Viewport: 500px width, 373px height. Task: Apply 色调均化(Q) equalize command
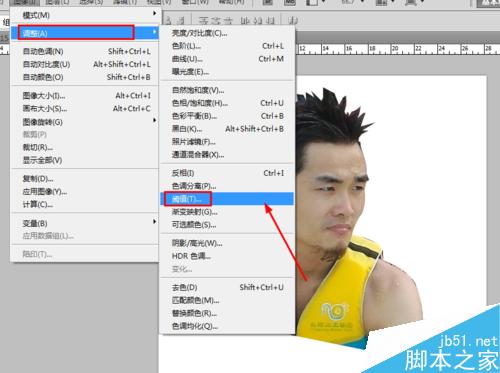(227, 326)
